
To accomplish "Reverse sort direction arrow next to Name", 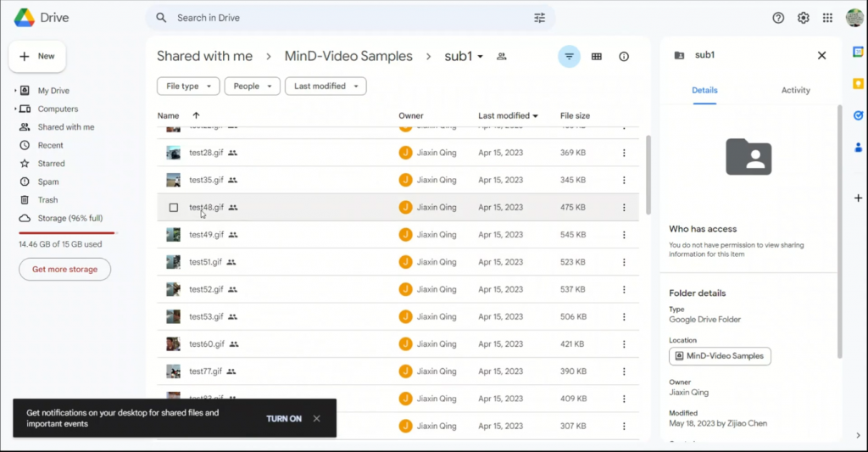I will coord(196,116).
